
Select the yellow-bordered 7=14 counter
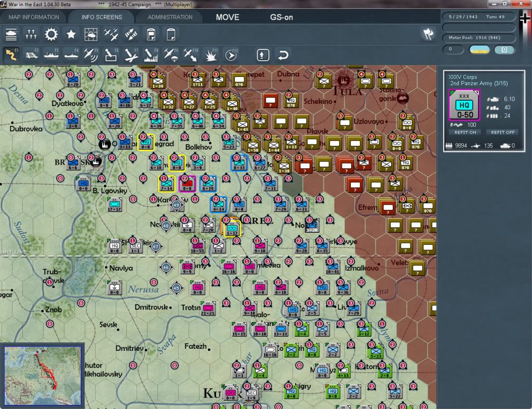(x=166, y=183)
